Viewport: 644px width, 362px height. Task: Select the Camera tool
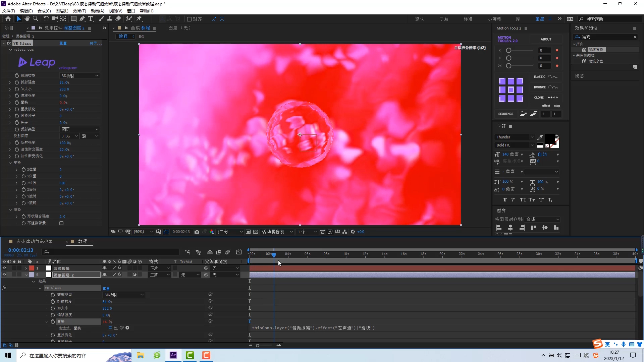pos(54,19)
